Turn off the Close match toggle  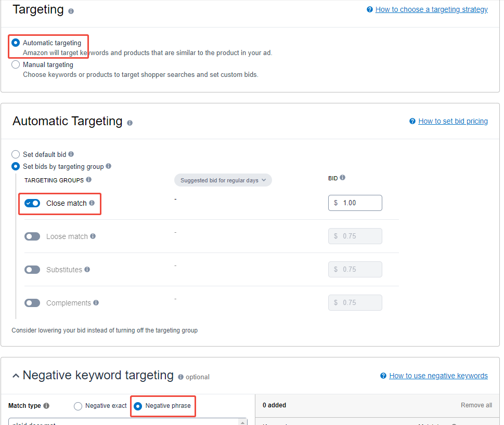point(32,203)
